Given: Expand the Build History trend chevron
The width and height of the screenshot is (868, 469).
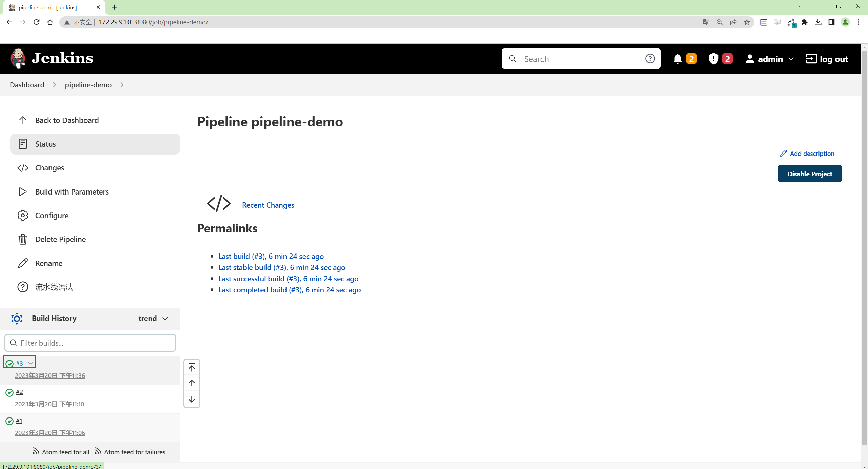Looking at the screenshot, I should click(x=165, y=319).
